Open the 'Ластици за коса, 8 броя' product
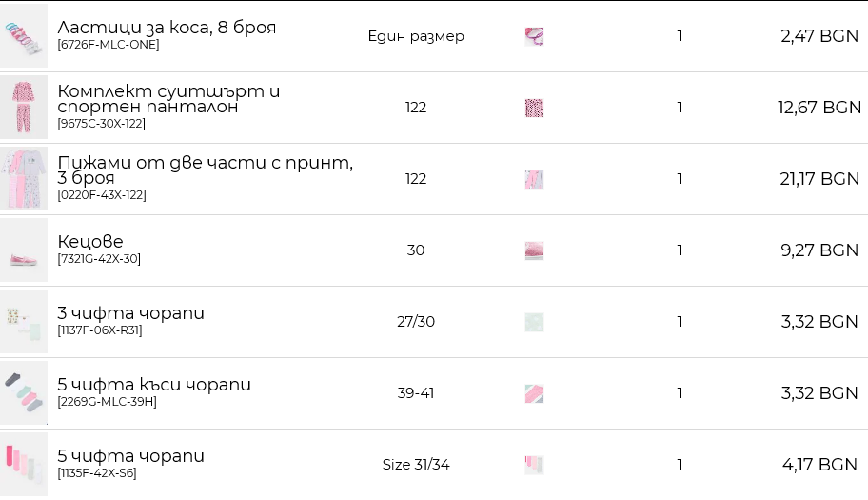Image resolution: width=868 pixels, height=500 pixels. point(167,28)
